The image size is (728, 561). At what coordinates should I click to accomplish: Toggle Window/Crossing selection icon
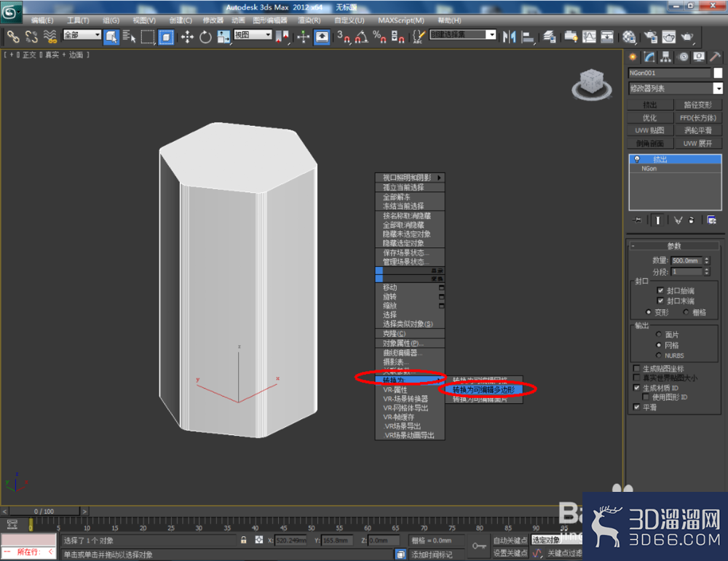coord(166,36)
